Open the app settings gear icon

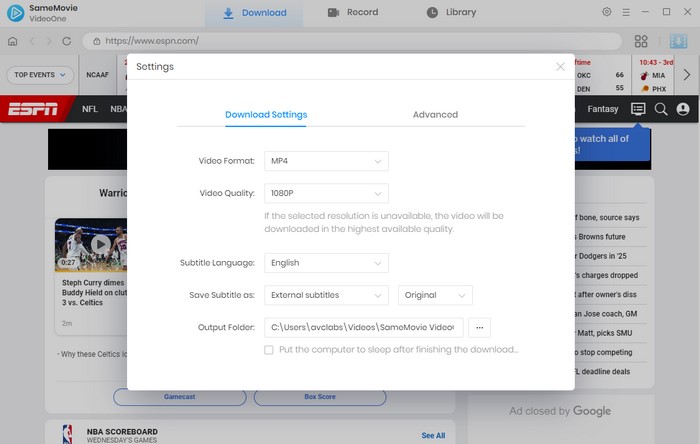pyautogui.click(x=606, y=12)
